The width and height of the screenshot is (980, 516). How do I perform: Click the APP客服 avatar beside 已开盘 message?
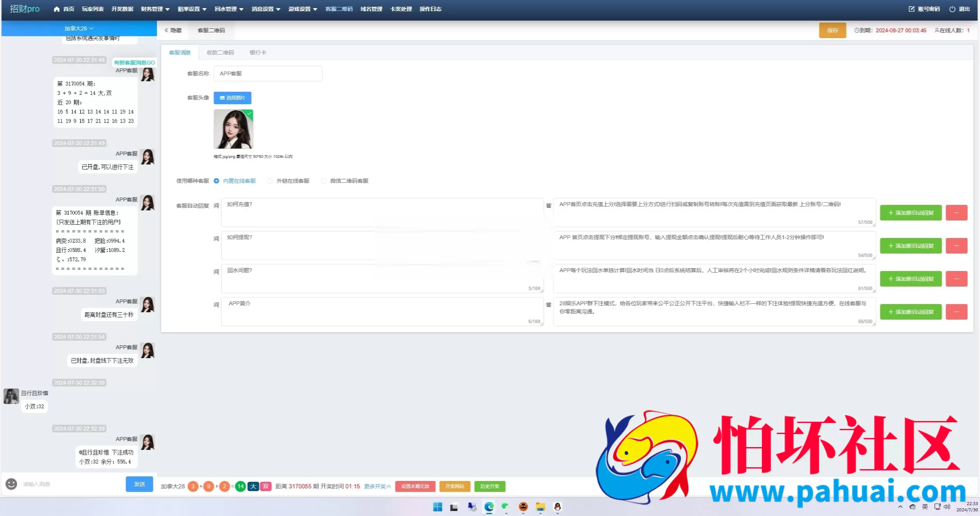148,157
